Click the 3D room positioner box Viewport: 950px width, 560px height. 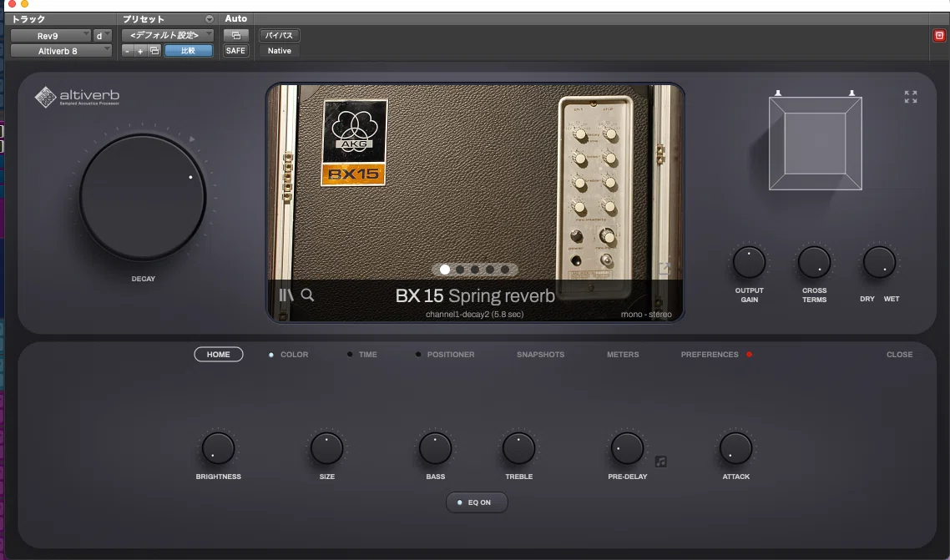[x=816, y=144]
